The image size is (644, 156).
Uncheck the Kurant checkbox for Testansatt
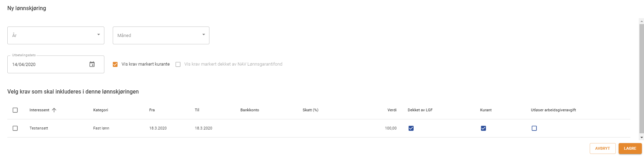(483, 128)
